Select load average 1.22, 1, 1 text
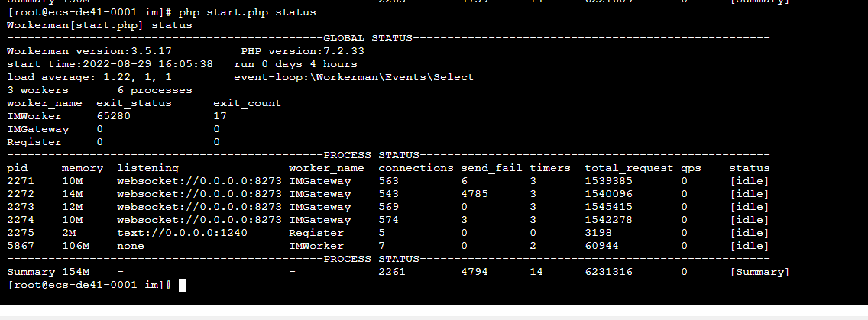 click(89, 77)
